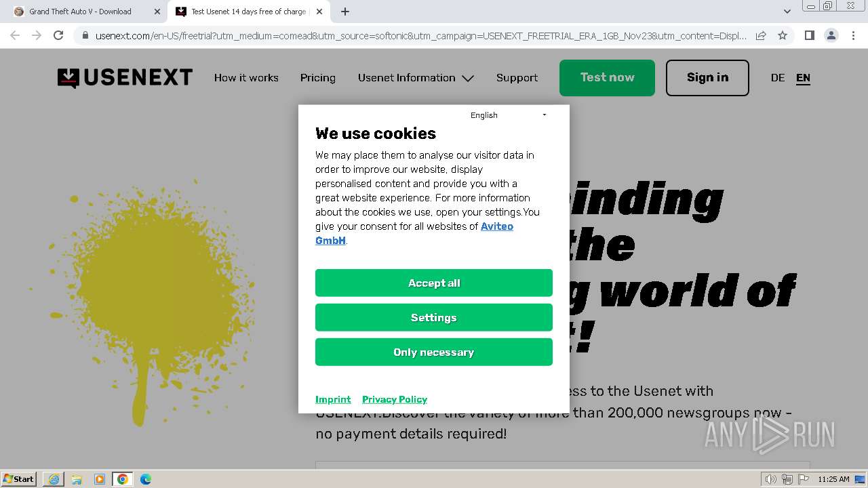868x488 pixels.
Task: Open the How it works menu item
Action: [x=246, y=78]
